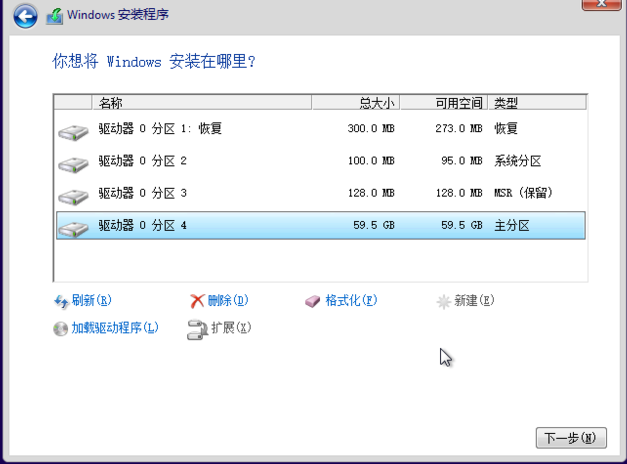Screen dimensions: 627x464
Task: Click drive icon for partition 2
Action: [73, 165]
